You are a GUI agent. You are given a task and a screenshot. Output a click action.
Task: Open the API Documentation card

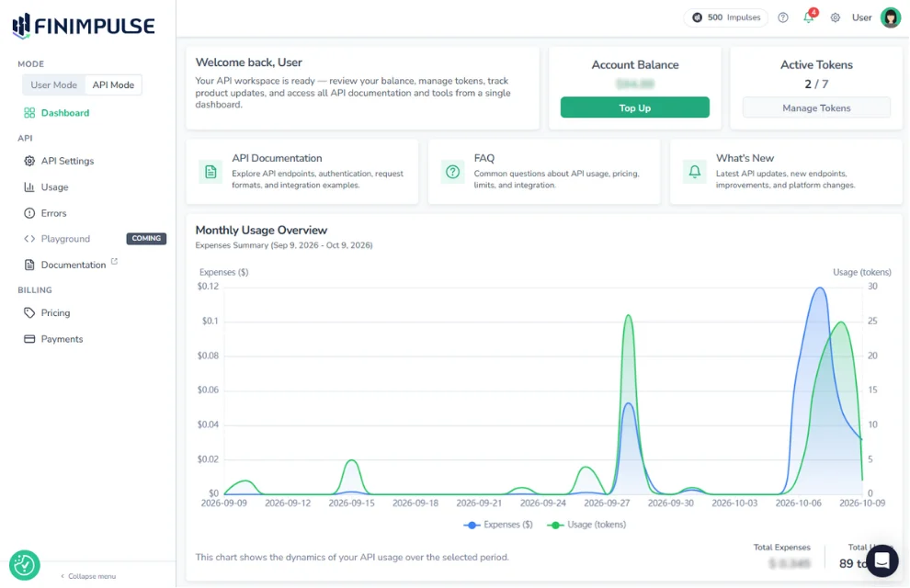click(302, 172)
